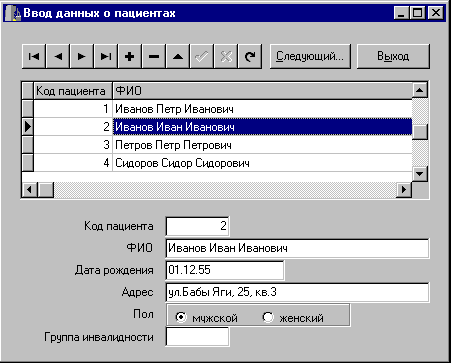Delete record with minus icon
Image resolution: width=451 pixels, height=363 pixels.
coord(154,56)
